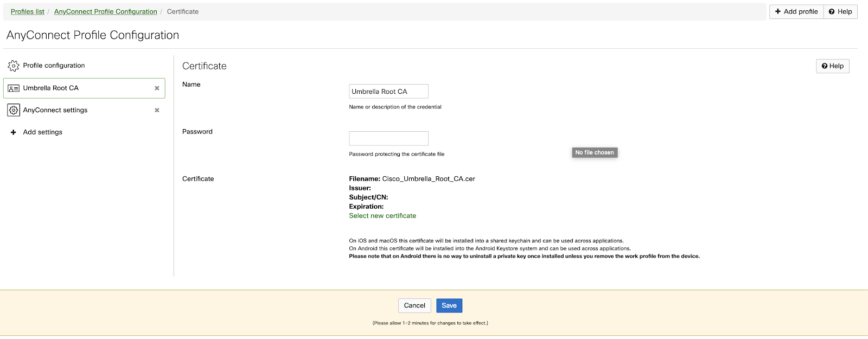The height and width of the screenshot is (339, 868).
Task: Go to the AnyConnect Profile Configuration breadcrumb
Action: point(106,11)
